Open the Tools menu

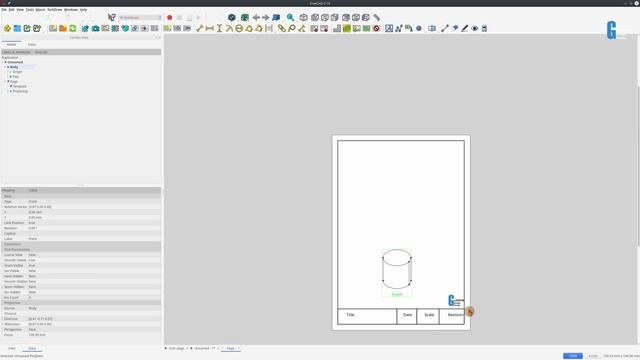tap(30, 9)
